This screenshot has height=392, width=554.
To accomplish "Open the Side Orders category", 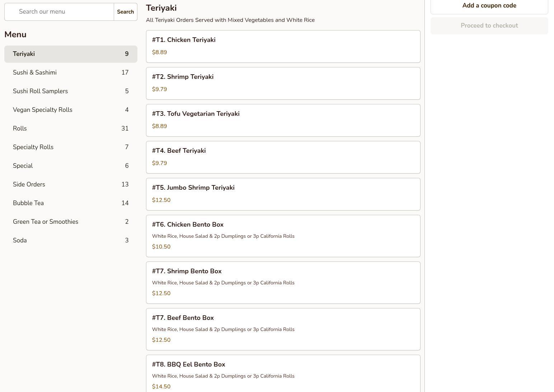I will 71,185.
